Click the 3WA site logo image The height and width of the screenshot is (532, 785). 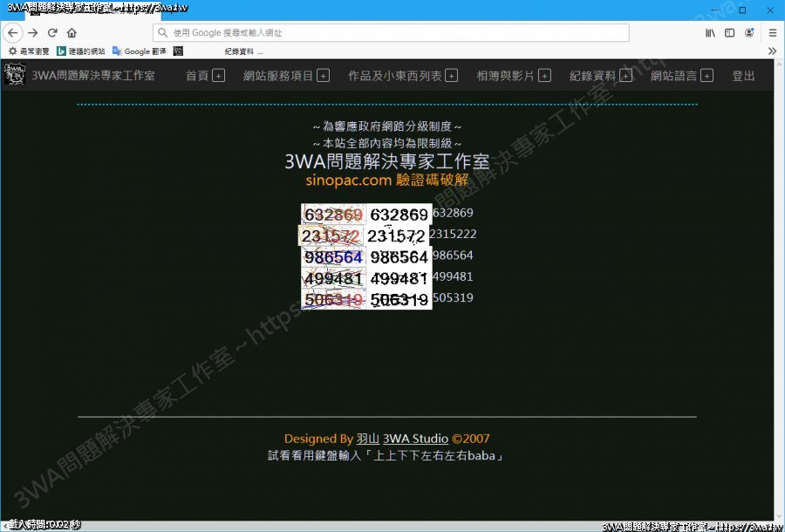13,75
